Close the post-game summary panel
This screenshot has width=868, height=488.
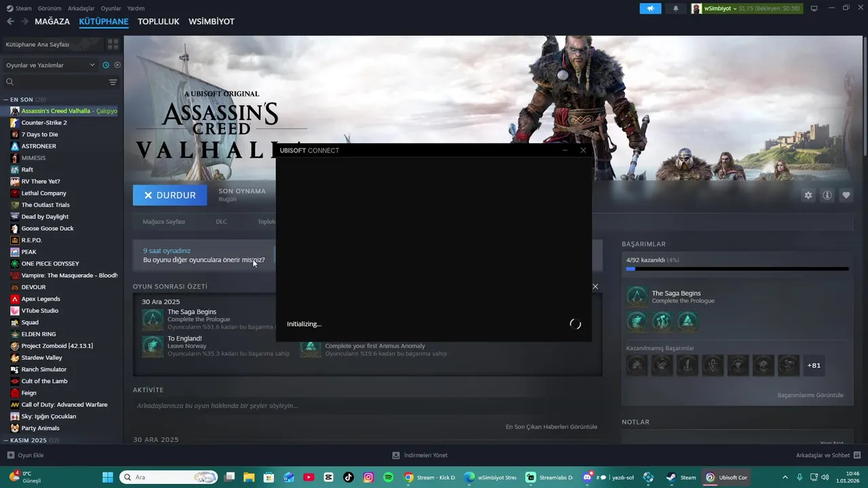595,287
